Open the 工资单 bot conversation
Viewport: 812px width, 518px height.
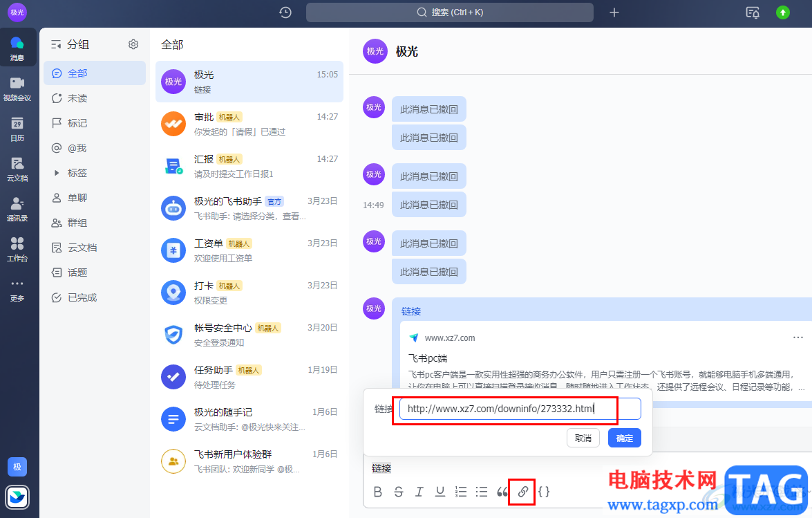pyautogui.click(x=249, y=251)
